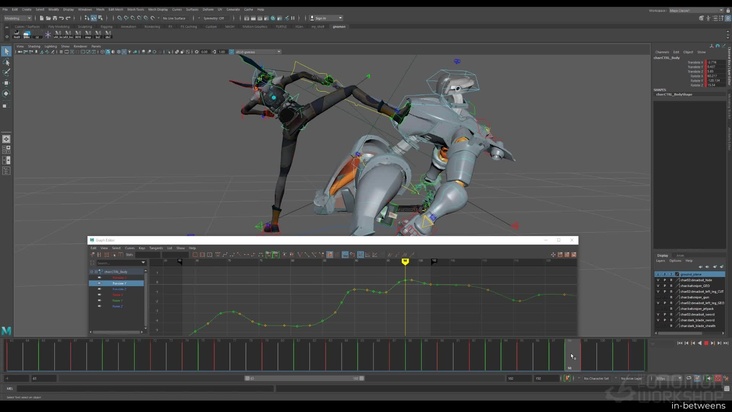The width and height of the screenshot is (732, 412).
Task: Click the Display tab in layer editor
Action: click(x=662, y=255)
